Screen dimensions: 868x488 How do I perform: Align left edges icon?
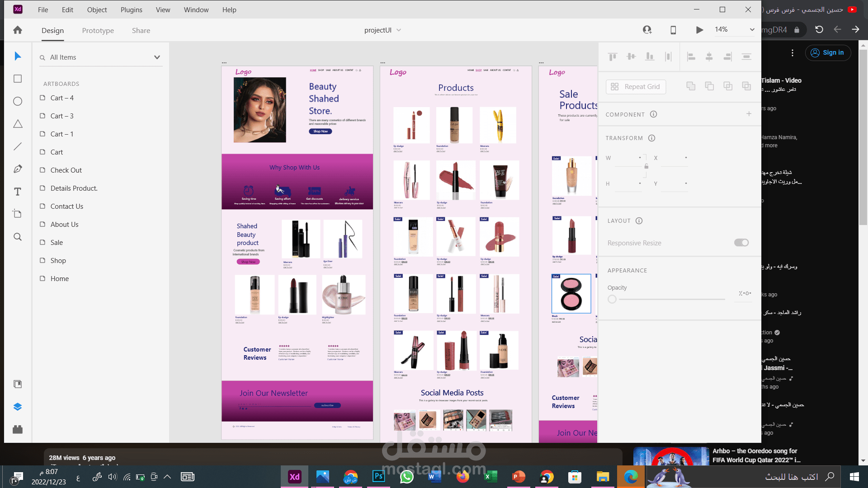tap(691, 56)
